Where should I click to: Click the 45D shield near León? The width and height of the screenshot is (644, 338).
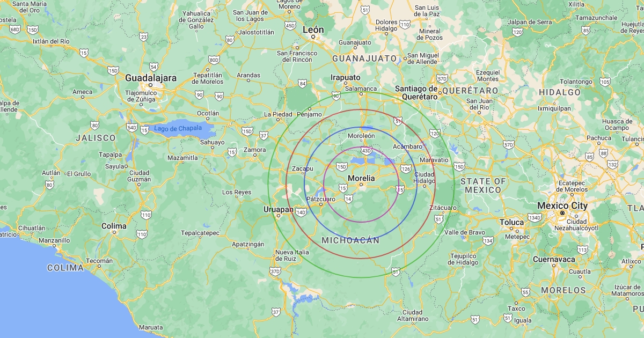tap(290, 25)
